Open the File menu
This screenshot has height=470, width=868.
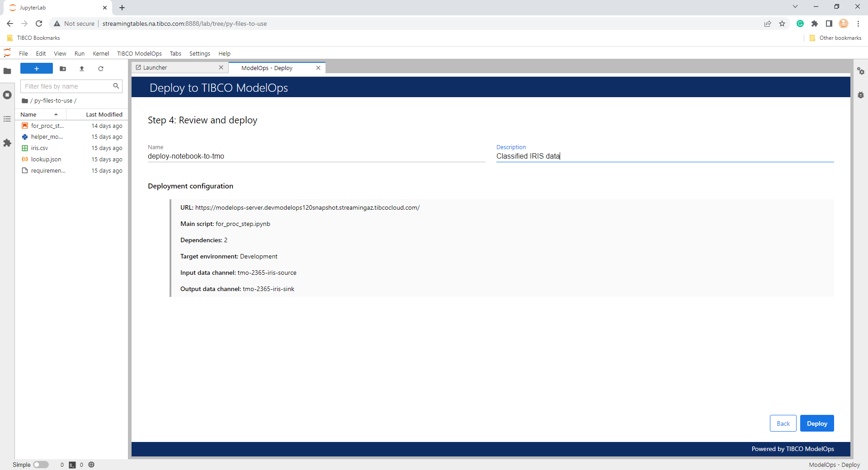[24, 53]
